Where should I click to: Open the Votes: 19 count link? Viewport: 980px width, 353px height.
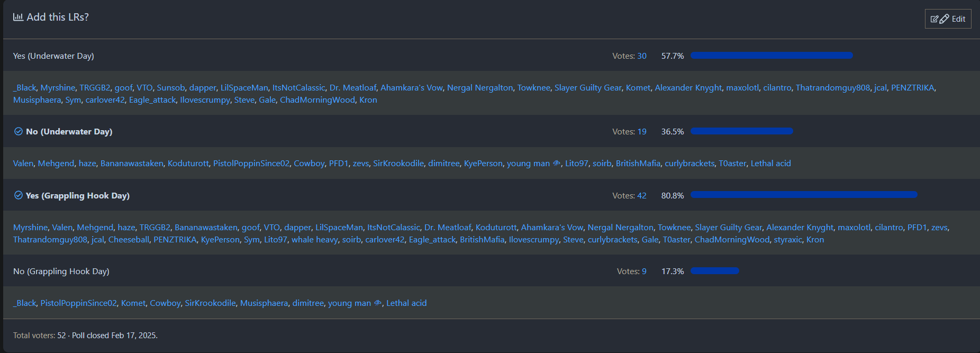click(x=641, y=132)
